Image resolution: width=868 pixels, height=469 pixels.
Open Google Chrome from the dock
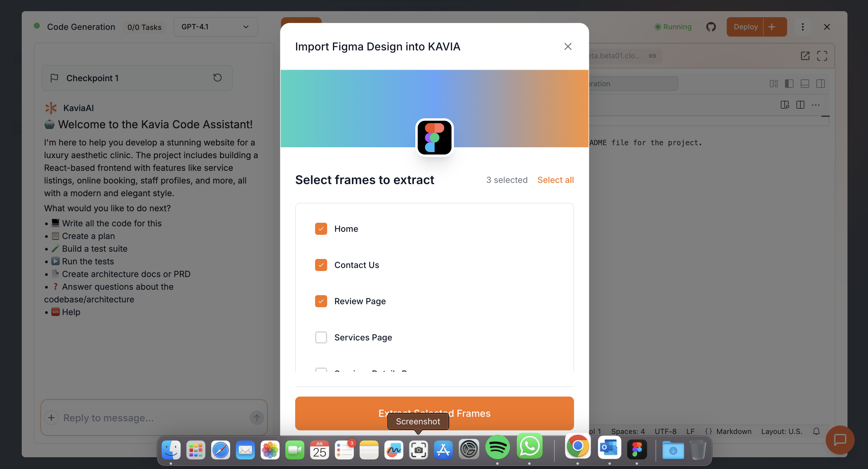pos(578,446)
